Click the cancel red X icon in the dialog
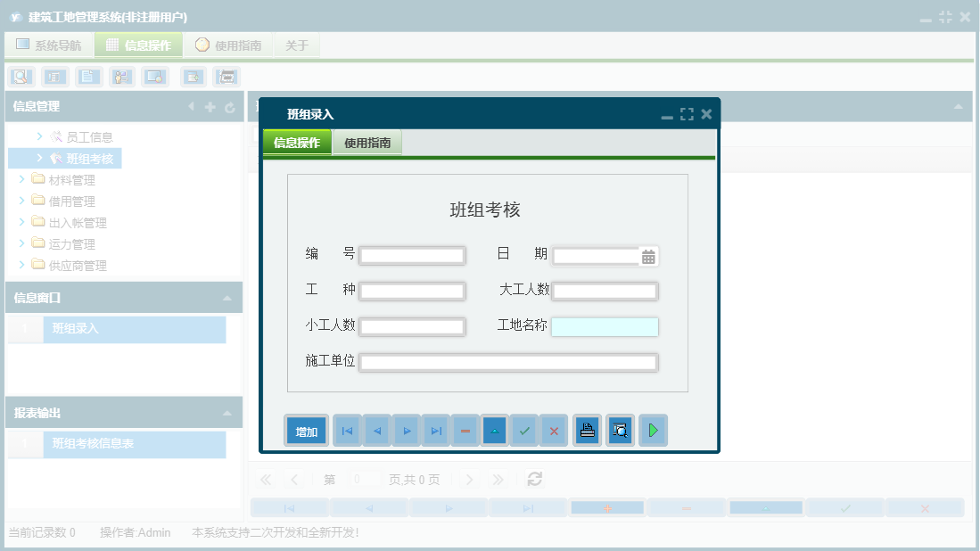This screenshot has height=551, width=980. (553, 430)
